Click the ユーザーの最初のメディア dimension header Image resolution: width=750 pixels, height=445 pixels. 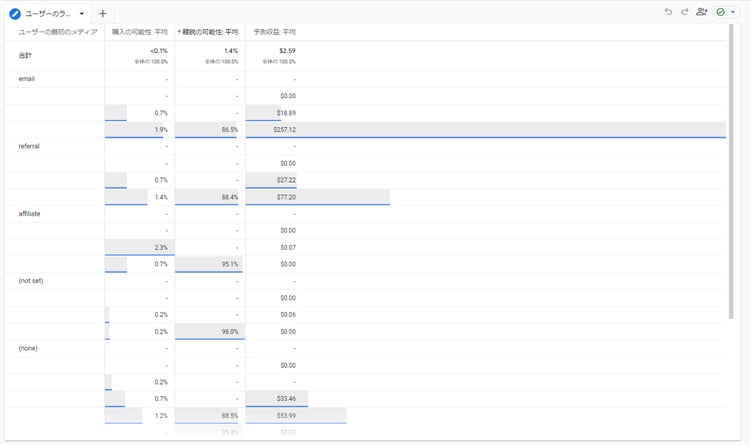pos(58,33)
